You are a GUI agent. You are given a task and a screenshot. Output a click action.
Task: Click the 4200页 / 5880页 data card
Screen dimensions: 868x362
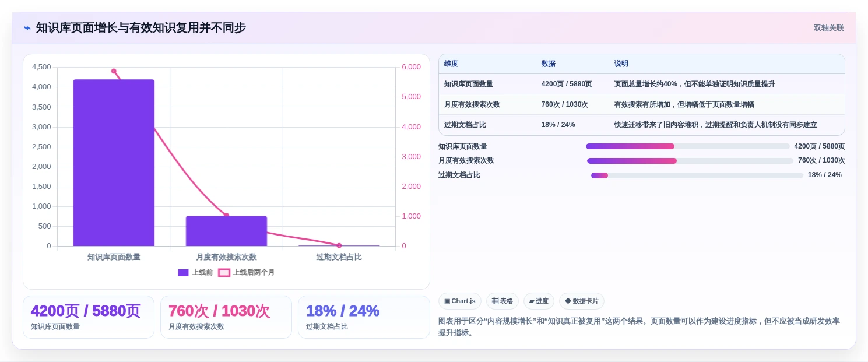(89, 317)
